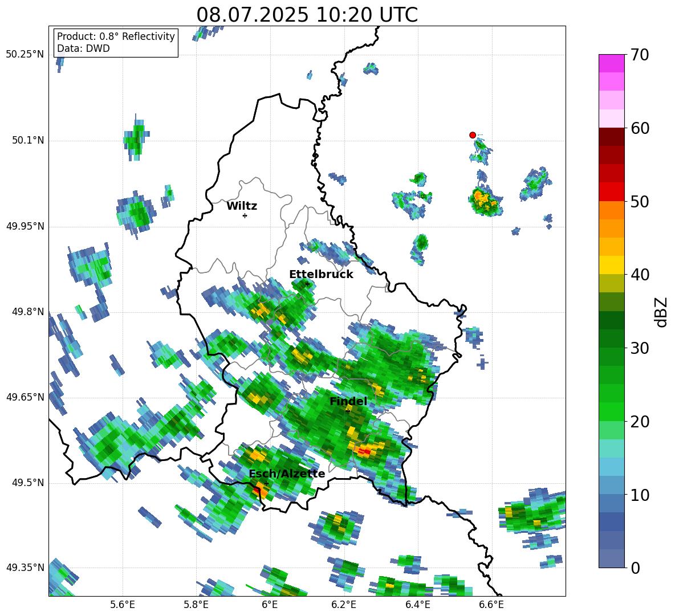Click the Ettelbruck city label
The height and width of the screenshot is (616, 675).
321,275
